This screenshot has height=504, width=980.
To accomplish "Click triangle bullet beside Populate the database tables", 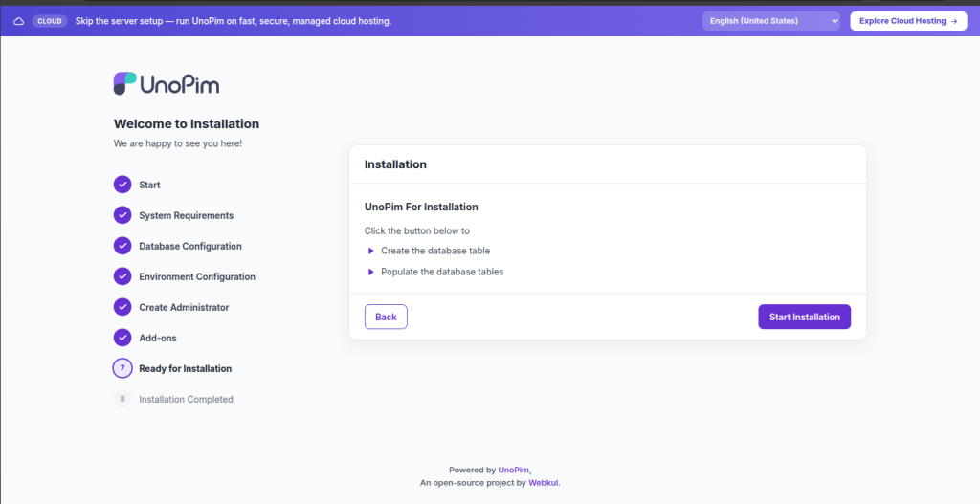I will pos(370,272).
